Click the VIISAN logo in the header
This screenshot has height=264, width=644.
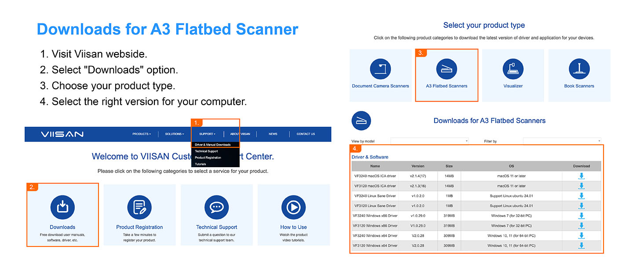pos(62,134)
